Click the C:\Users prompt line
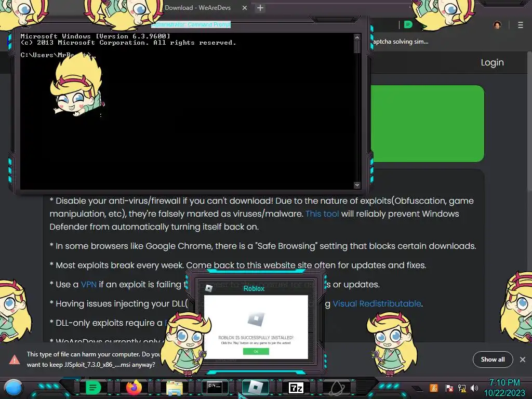This screenshot has height=399, width=532. [58, 55]
